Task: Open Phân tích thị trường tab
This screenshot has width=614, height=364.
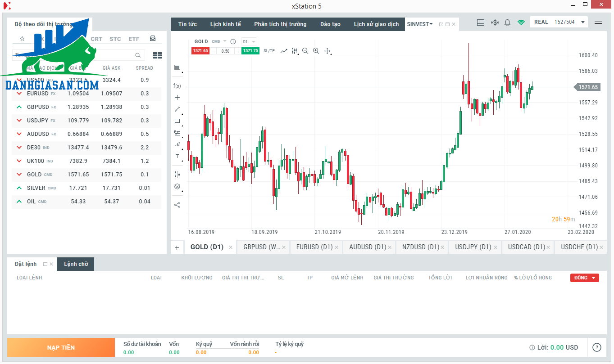Action: (280, 24)
